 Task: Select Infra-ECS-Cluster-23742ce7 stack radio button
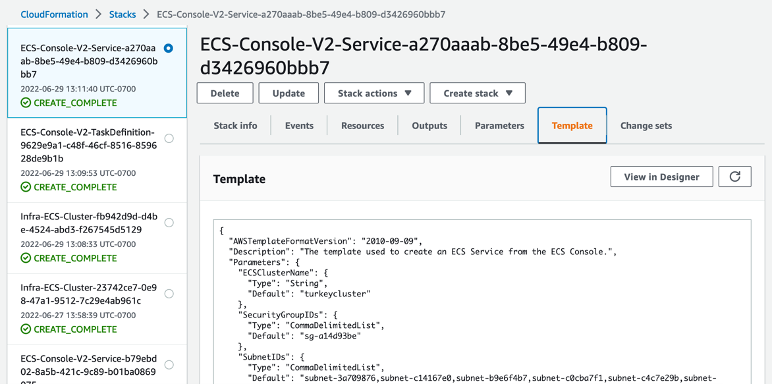169,293
